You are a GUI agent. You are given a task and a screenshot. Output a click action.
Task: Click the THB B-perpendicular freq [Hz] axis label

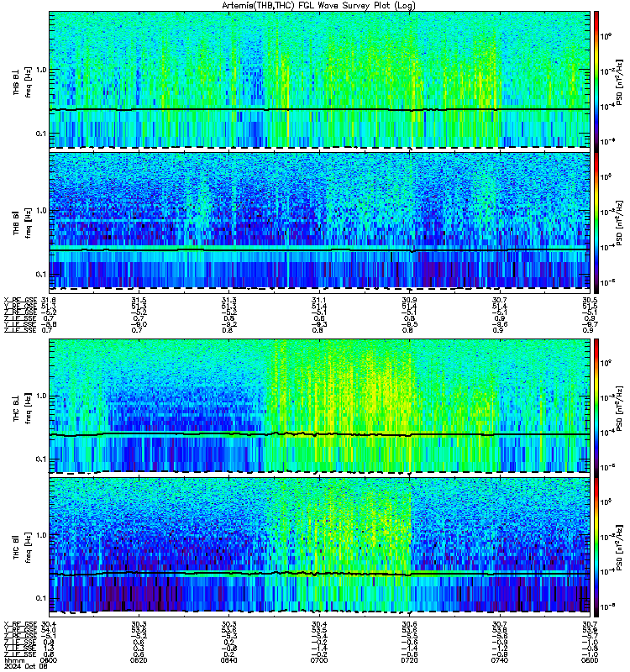(x=29, y=82)
